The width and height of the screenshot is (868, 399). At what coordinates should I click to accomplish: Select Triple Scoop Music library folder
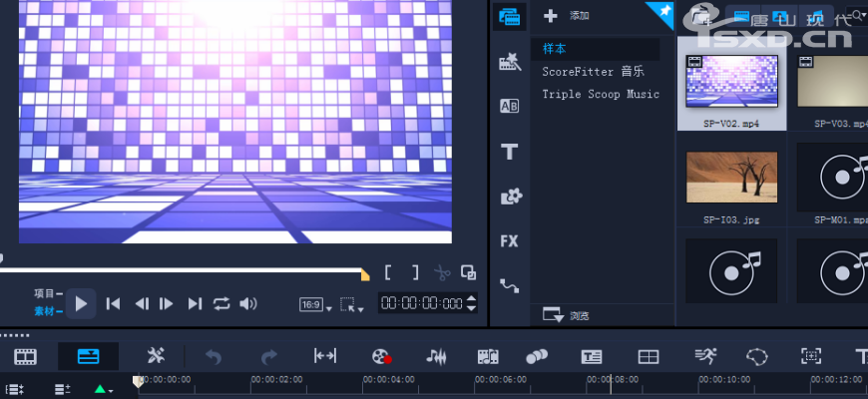coord(601,94)
